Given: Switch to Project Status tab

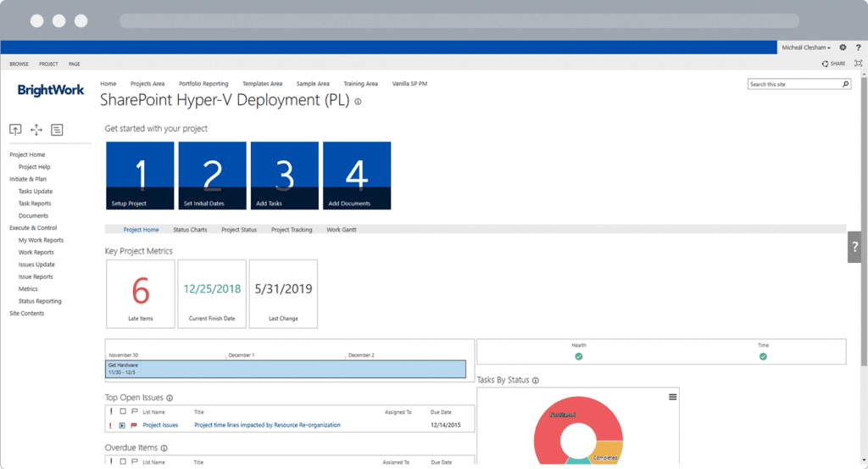Looking at the screenshot, I should [239, 230].
